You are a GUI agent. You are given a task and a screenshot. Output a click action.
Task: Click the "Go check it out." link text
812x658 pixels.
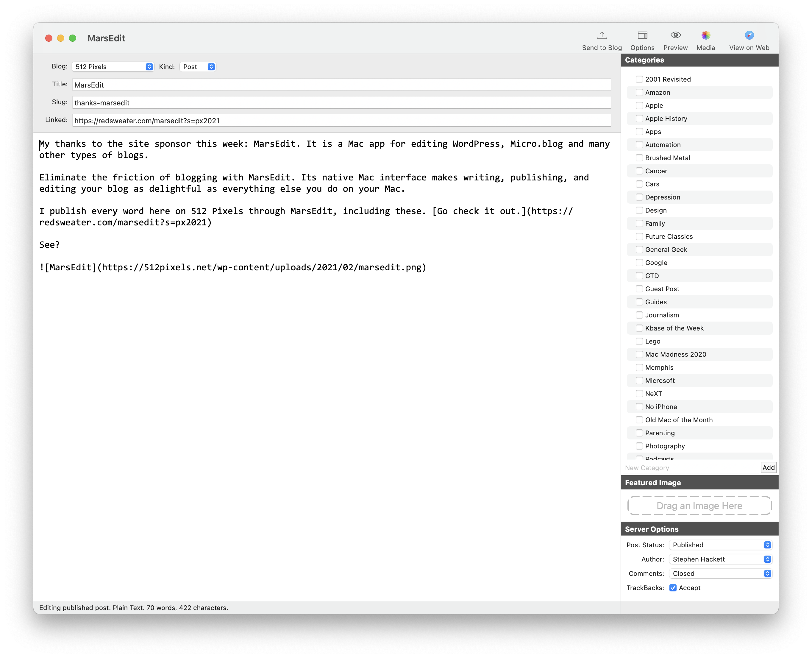[x=479, y=211]
